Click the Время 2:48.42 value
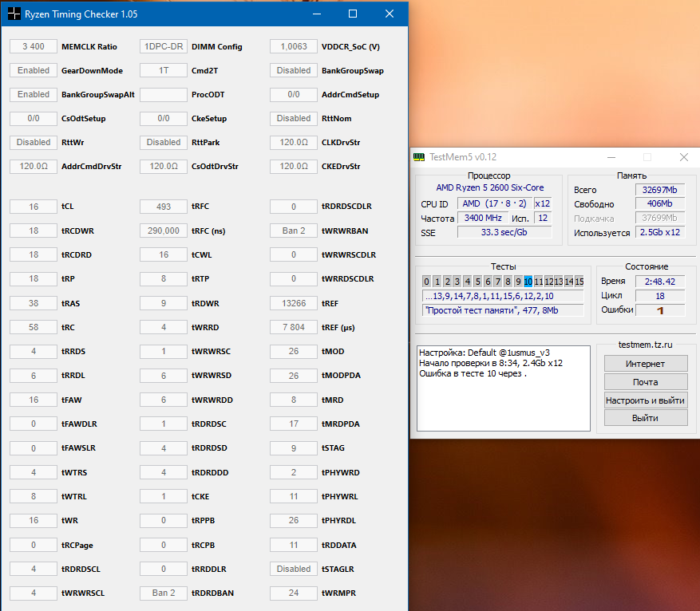The width and height of the screenshot is (700, 611). pyautogui.click(x=660, y=282)
